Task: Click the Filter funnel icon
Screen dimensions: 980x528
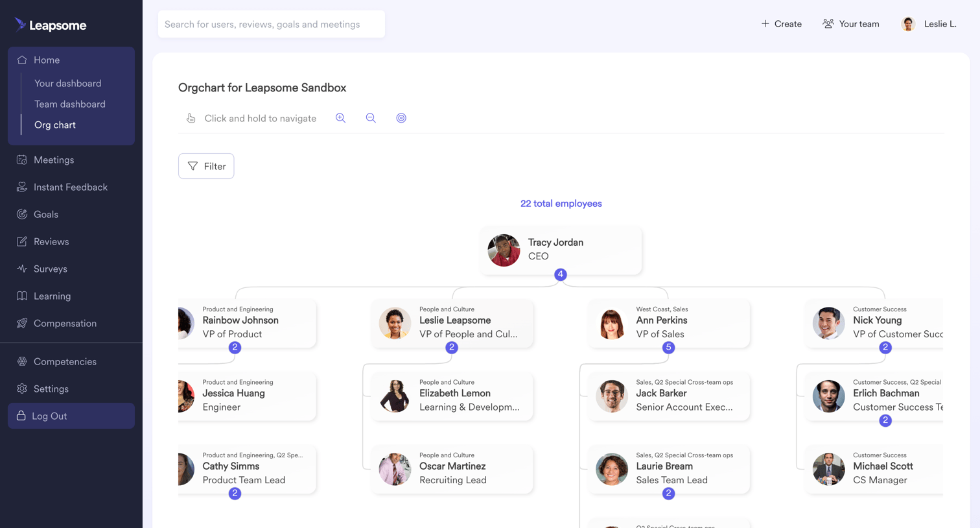Action: 192,166
